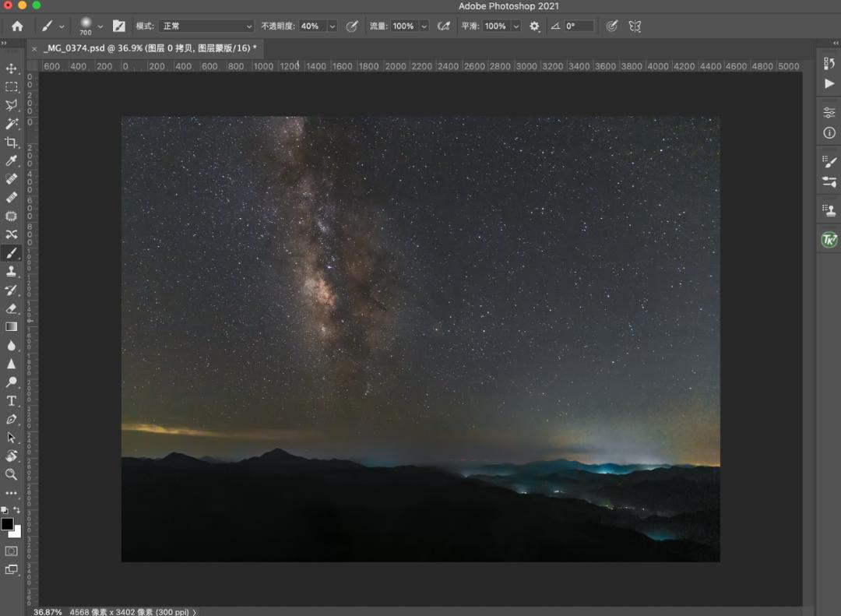The image size is (841, 616).
Task: Open the TK panel icon
Action: click(x=829, y=240)
